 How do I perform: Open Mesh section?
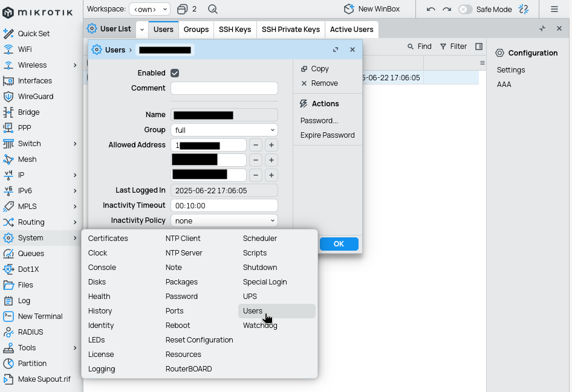point(27,159)
